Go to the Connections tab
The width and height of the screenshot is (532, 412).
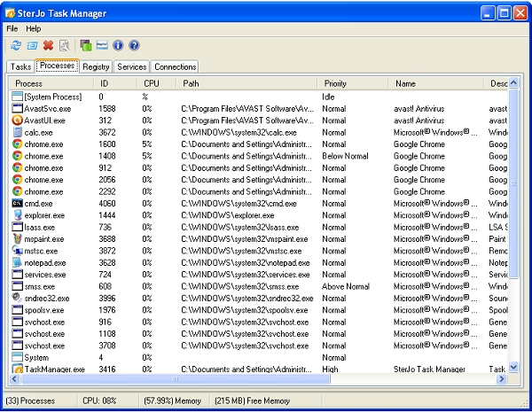point(175,66)
